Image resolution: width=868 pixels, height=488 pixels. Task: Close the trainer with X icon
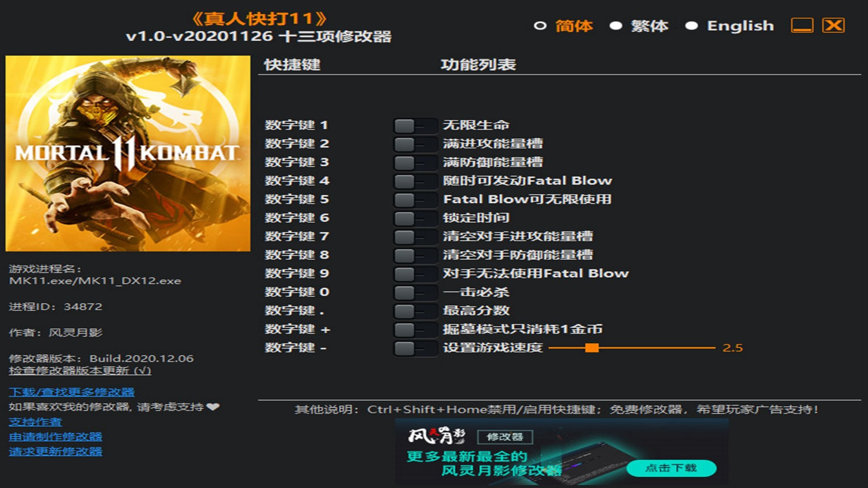coord(833,25)
